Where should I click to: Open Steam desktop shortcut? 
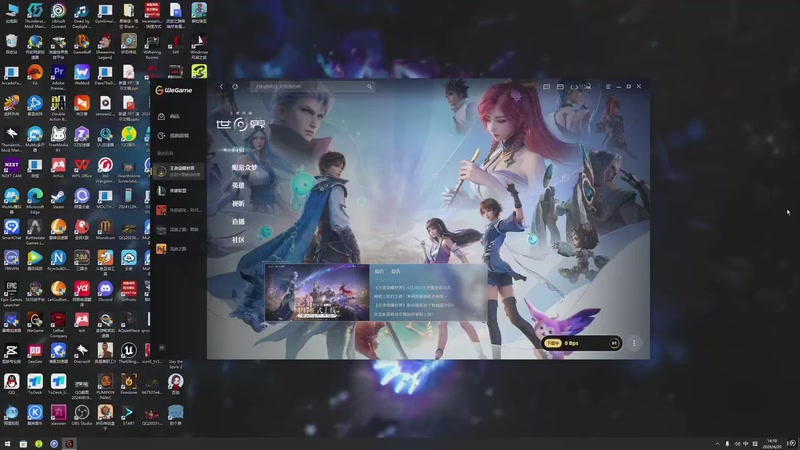58,199
